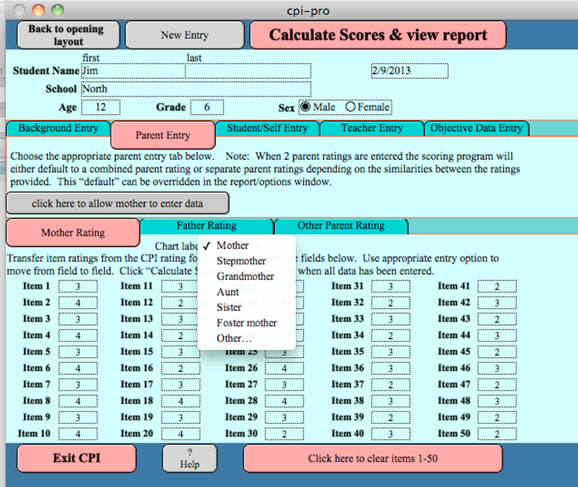This screenshot has height=487, width=578.
Task: Choose Stepmother from the chart label menu
Action: click(x=241, y=261)
